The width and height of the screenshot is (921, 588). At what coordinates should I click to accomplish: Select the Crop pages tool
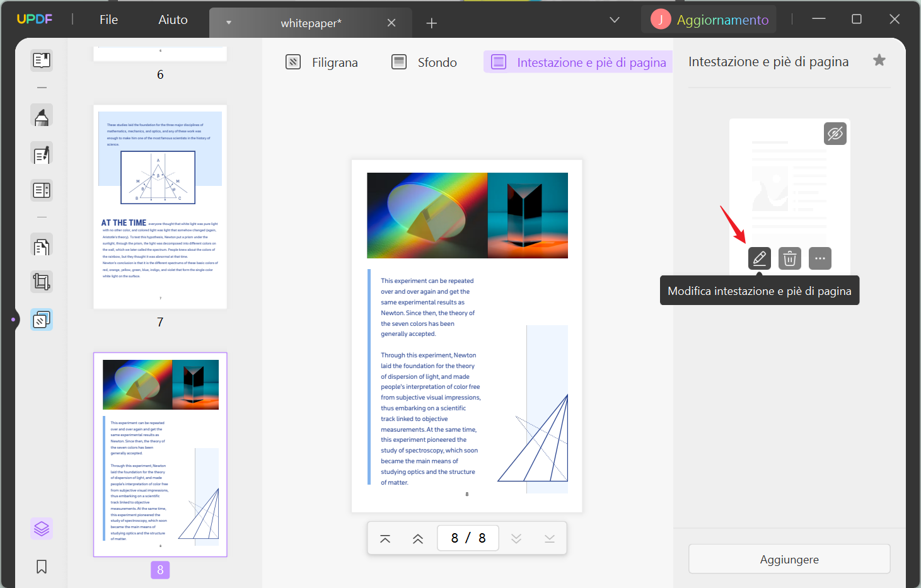(x=41, y=282)
